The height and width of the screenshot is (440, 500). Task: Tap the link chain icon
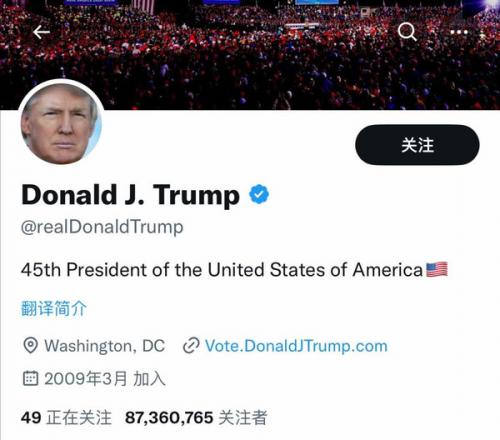[x=191, y=346]
